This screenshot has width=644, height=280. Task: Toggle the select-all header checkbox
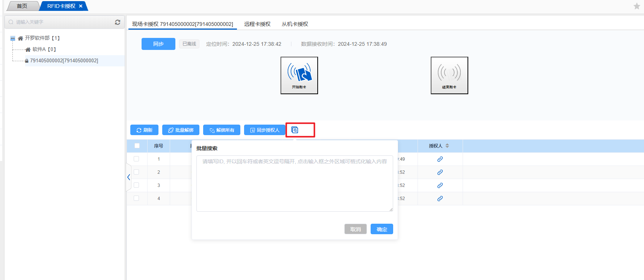click(137, 146)
